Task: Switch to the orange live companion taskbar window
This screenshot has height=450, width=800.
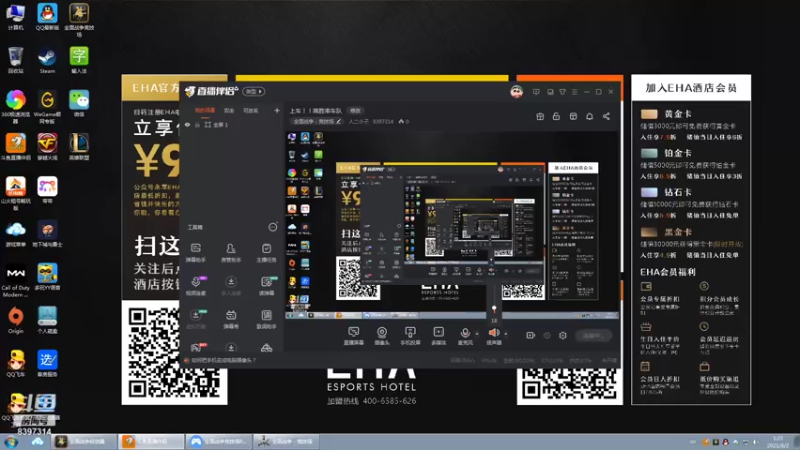Action: click(x=151, y=441)
